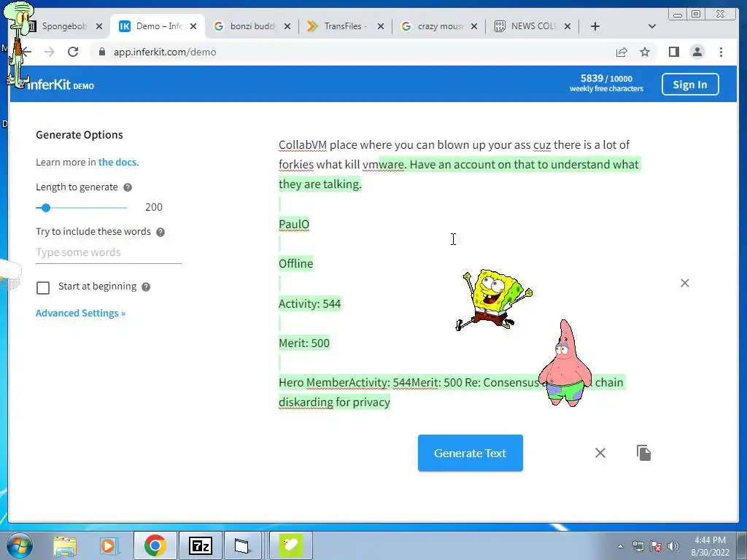The width and height of the screenshot is (747, 560).
Task: Clear text with X next to Generate Text
Action: (600, 453)
